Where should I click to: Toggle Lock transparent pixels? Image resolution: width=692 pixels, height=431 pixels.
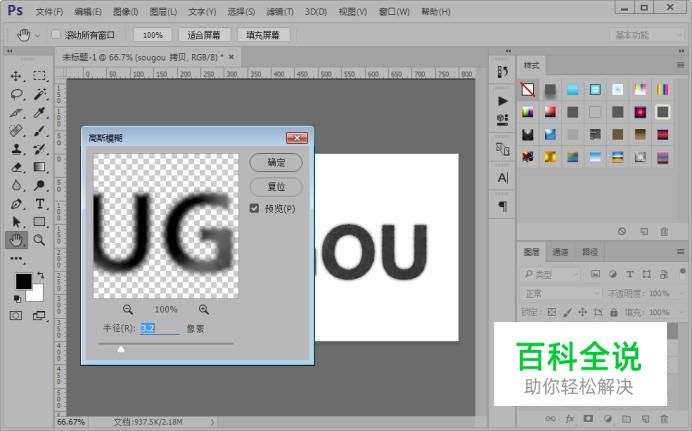552,312
